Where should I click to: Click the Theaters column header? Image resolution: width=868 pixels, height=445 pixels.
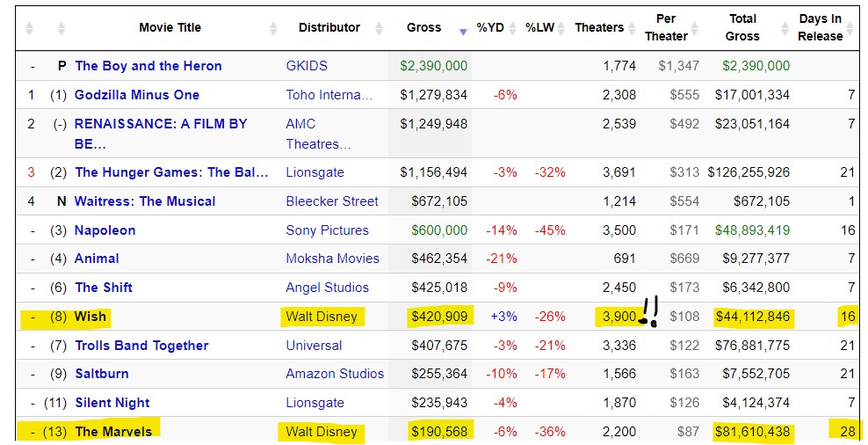pyautogui.click(x=599, y=28)
